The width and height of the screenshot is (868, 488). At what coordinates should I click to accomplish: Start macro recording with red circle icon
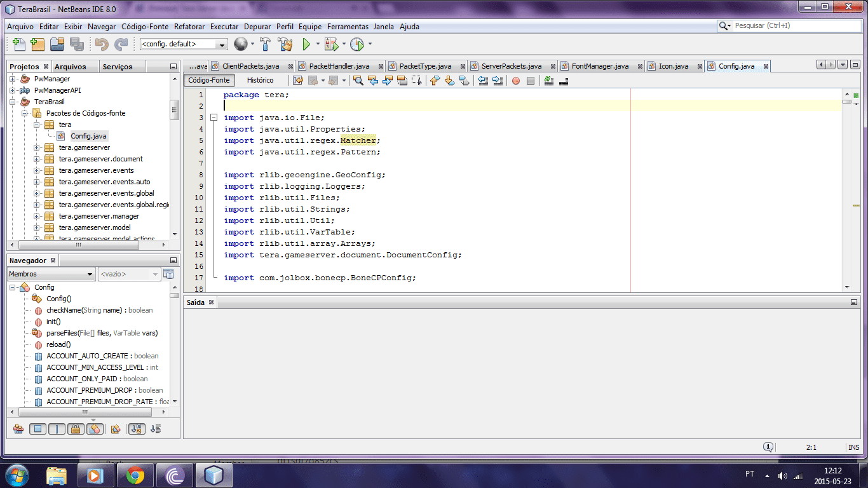click(x=516, y=81)
